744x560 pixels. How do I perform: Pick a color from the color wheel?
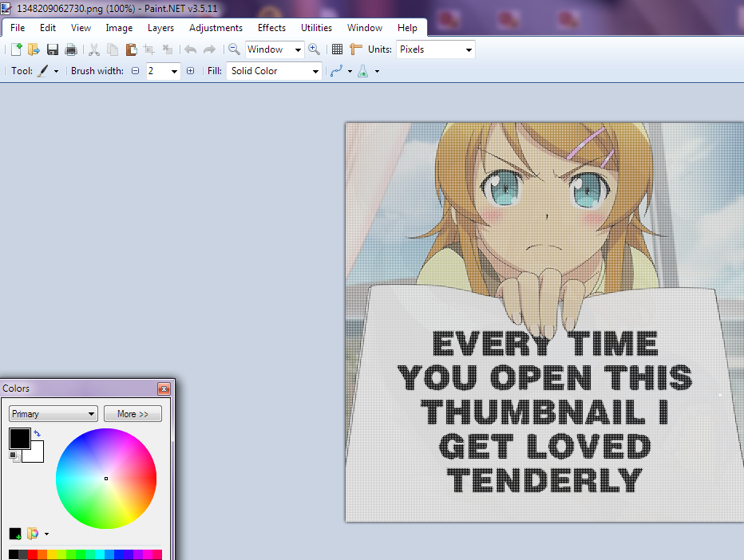(x=106, y=479)
